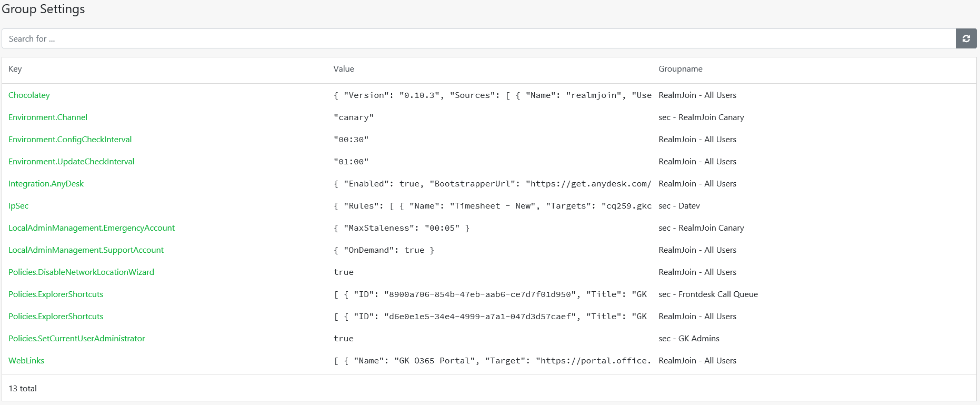
Task: Click 'RealmJoin - All Users' in Integration.AnyDesk row
Action: (x=697, y=184)
